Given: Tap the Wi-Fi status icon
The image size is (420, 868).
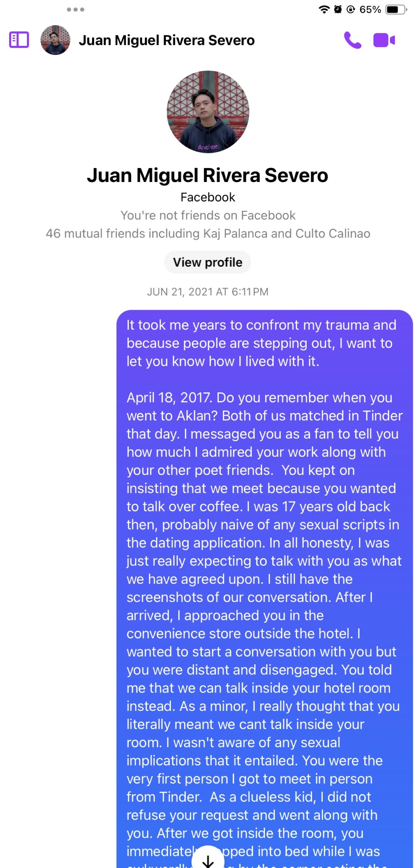Looking at the screenshot, I should click(x=324, y=9).
